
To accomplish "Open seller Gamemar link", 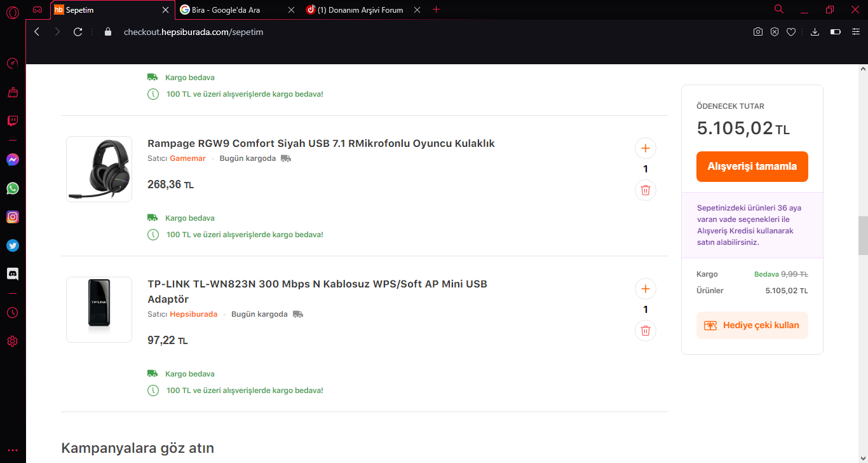I will 187,158.
